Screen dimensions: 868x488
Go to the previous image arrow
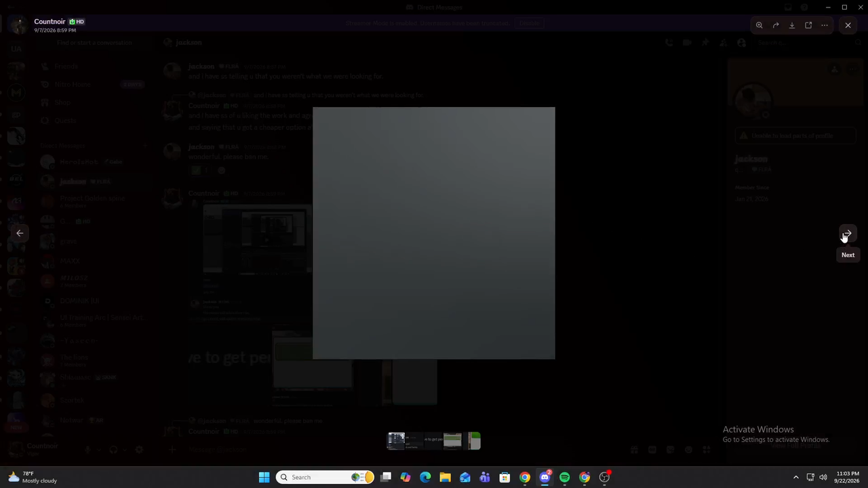point(20,233)
